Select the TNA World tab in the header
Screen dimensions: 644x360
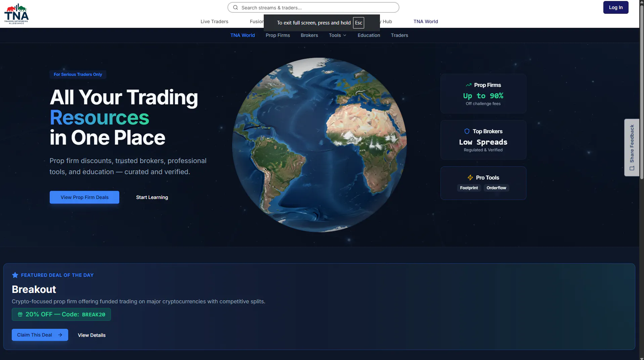pos(426,21)
